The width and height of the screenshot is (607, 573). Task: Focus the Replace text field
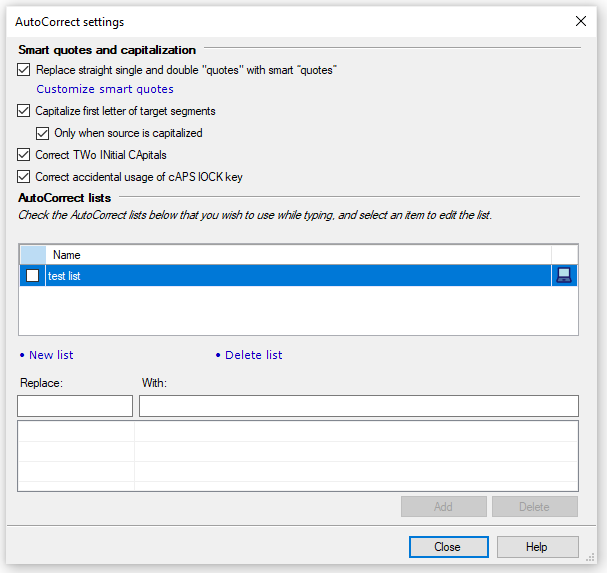tap(75, 406)
